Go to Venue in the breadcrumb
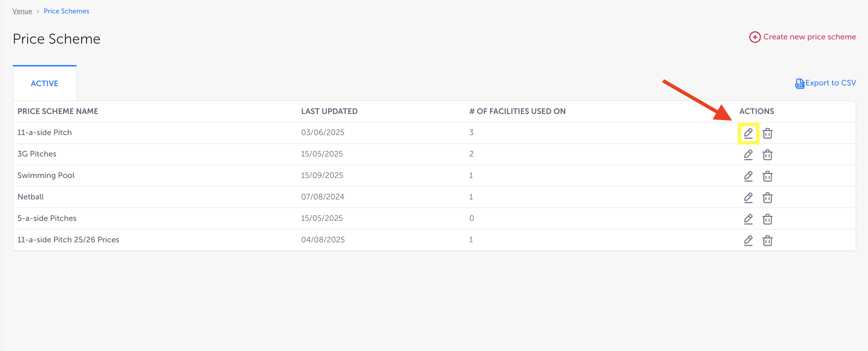The image size is (868, 351). [22, 11]
